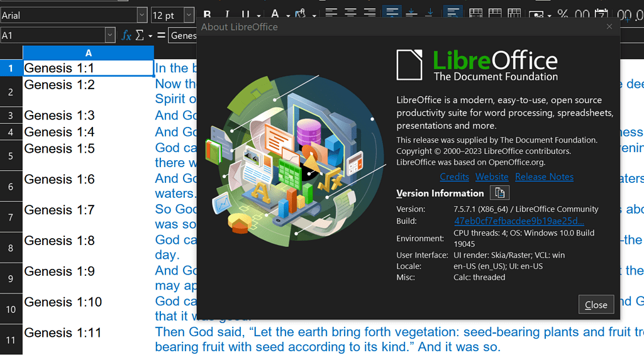The height and width of the screenshot is (355, 644).
Task: Copy version information with clipboard icon
Action: (499, 193)
